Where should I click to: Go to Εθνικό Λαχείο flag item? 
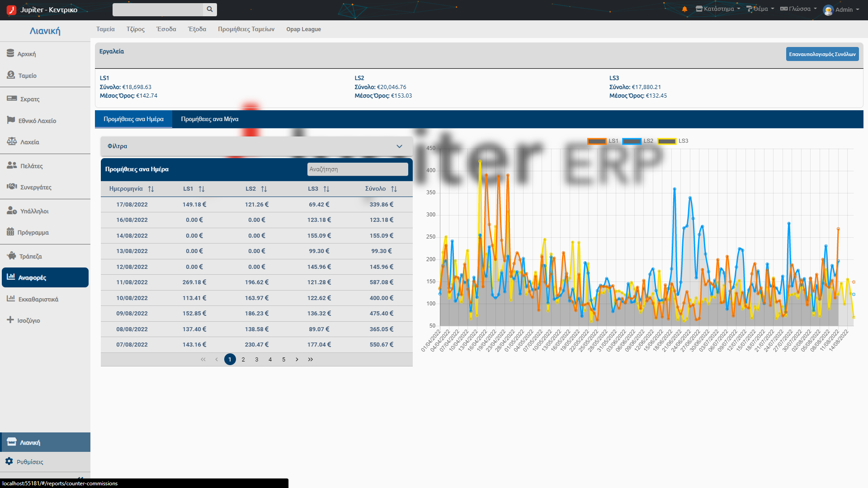coord(45,121)
